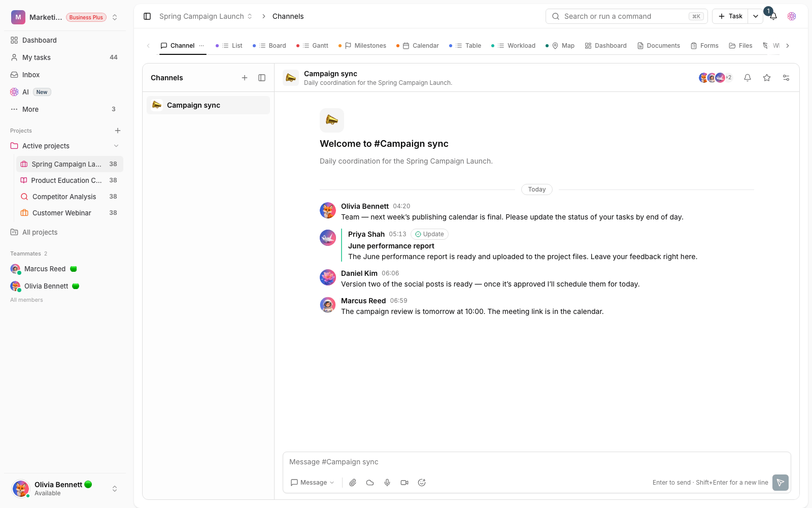Mute Campaign sync channel notifications bell
Screen dimensions: 812x508
[748, 78]
